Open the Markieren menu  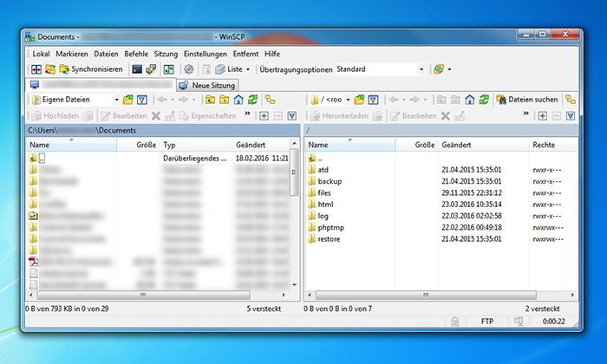(x=72, y=54)
